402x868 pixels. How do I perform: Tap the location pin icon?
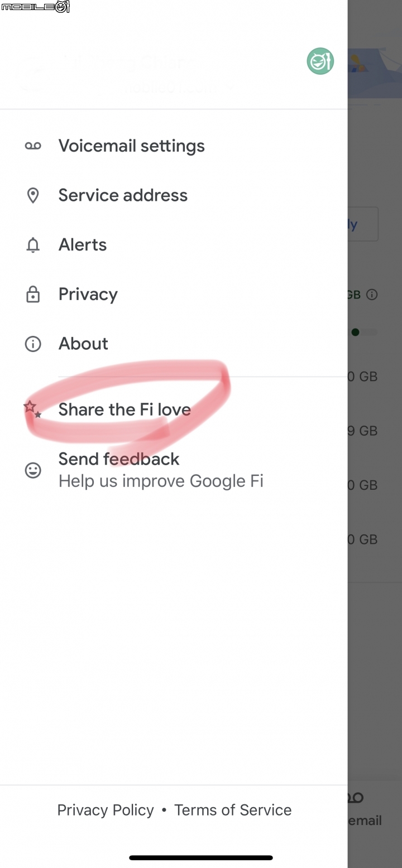[33, 196]
